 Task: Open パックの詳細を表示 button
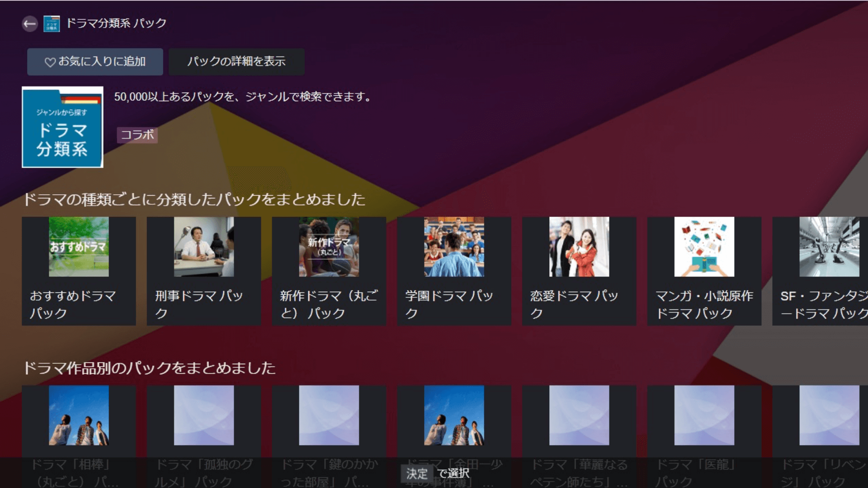[236, 61]
